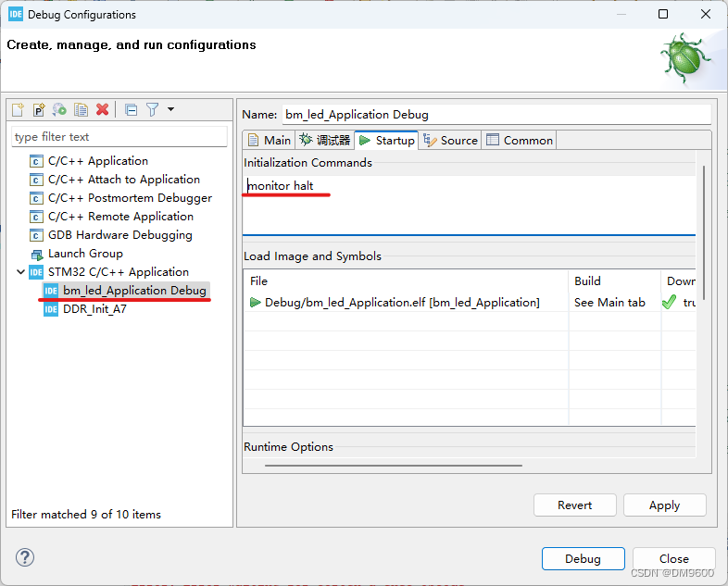Switch to the Startup tab
The width and height of the screenshot is (728, 586).
(x=387, y=140)
